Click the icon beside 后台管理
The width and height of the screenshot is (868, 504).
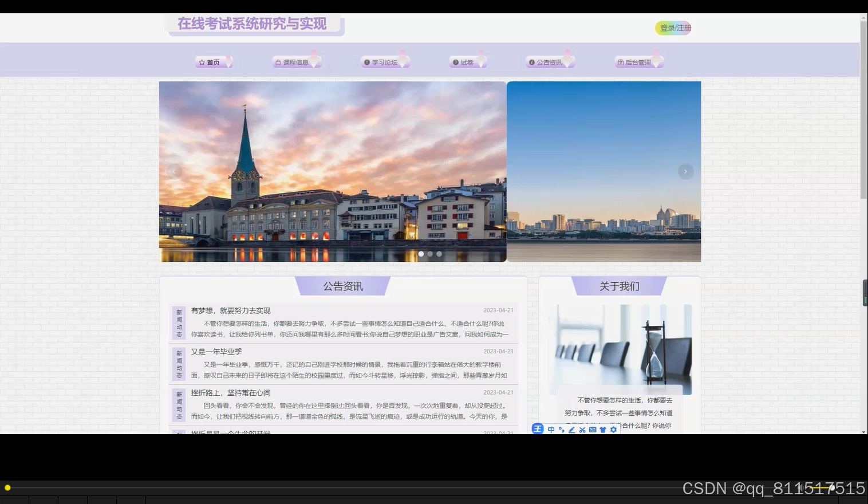click(621, 62)
